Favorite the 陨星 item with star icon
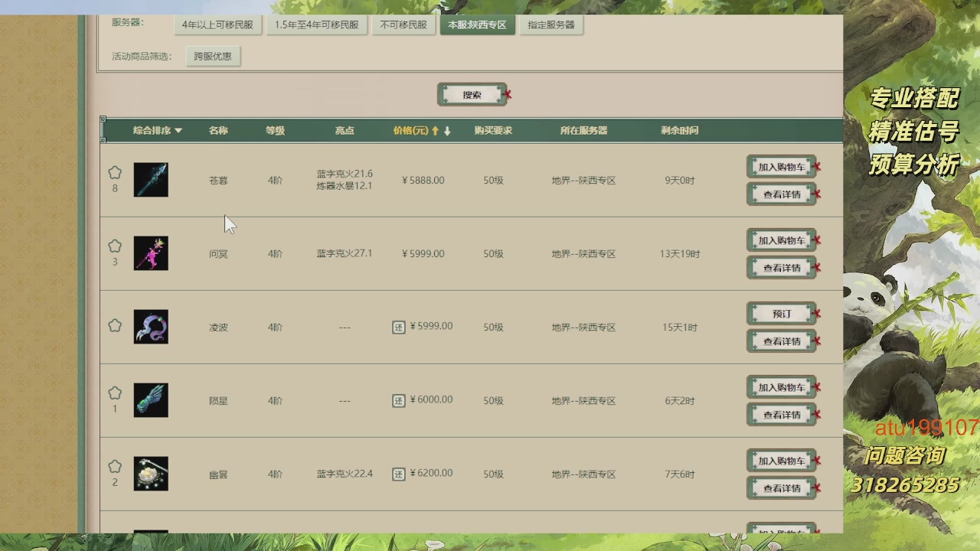 115,393
